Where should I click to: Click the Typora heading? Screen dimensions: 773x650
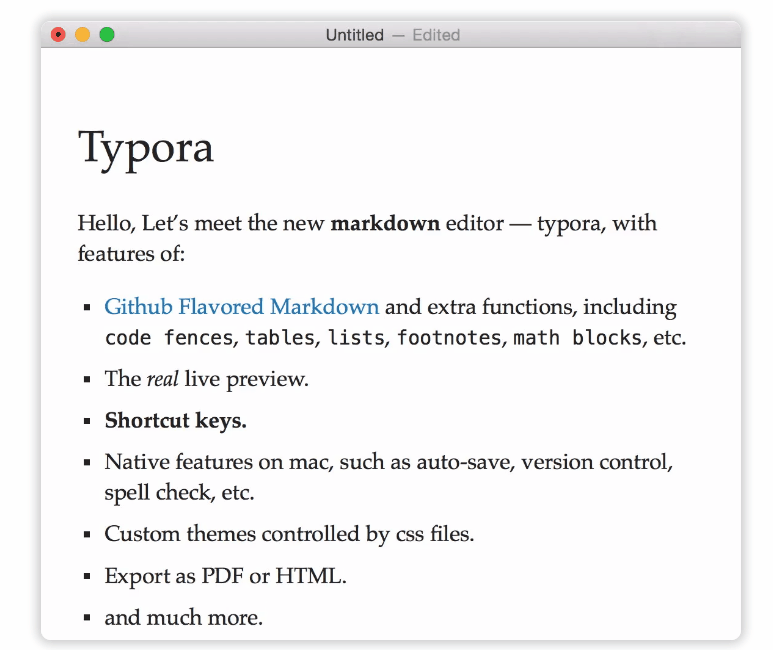tap(146, 149)
